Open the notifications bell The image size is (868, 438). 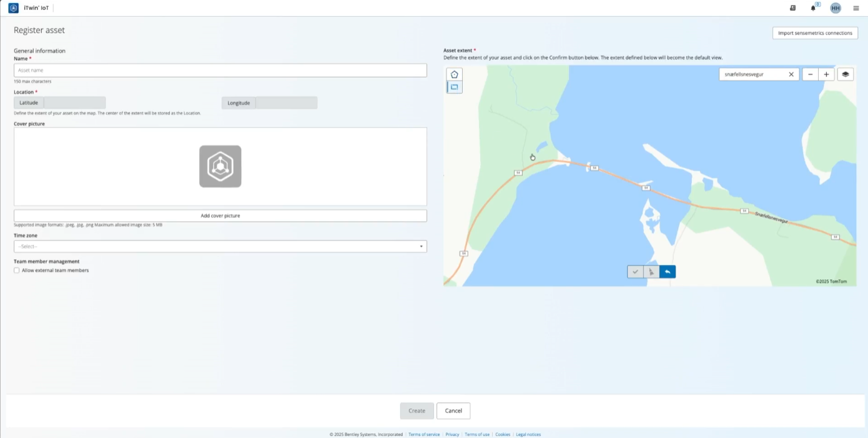pyautogui.click(x=814, y=8)
